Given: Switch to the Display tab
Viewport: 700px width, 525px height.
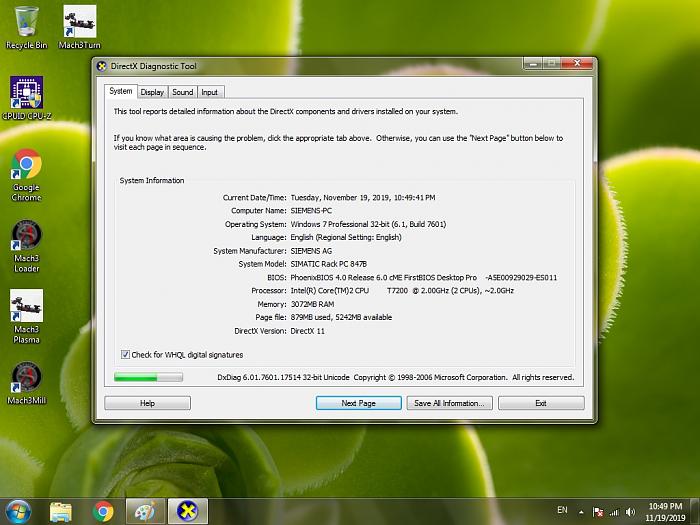Looking at the screenshot, I should click(152, 92).
